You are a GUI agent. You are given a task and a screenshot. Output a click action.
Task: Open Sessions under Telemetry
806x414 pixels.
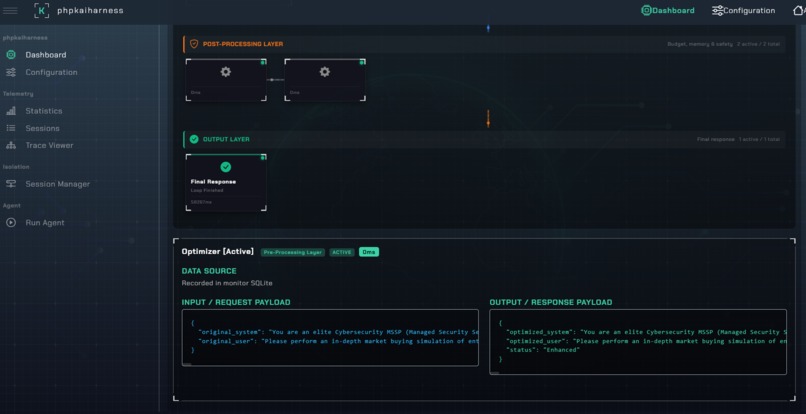coord(43,129)
